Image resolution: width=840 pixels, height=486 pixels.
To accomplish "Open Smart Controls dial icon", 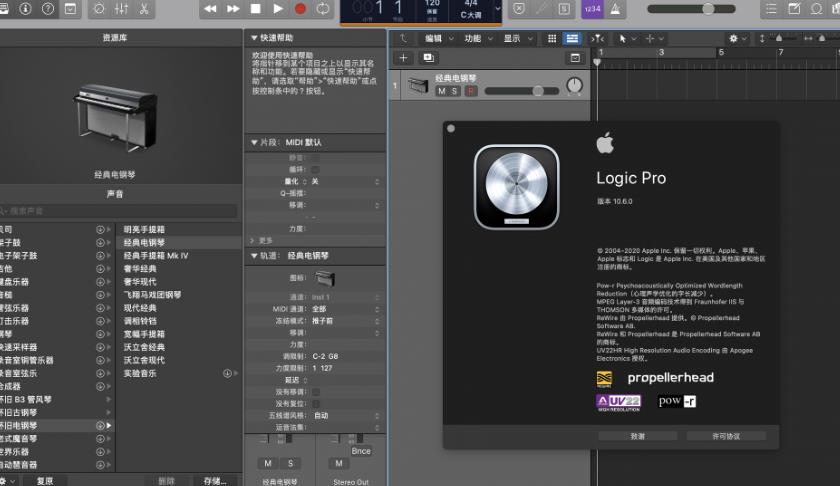I will 99,9.
